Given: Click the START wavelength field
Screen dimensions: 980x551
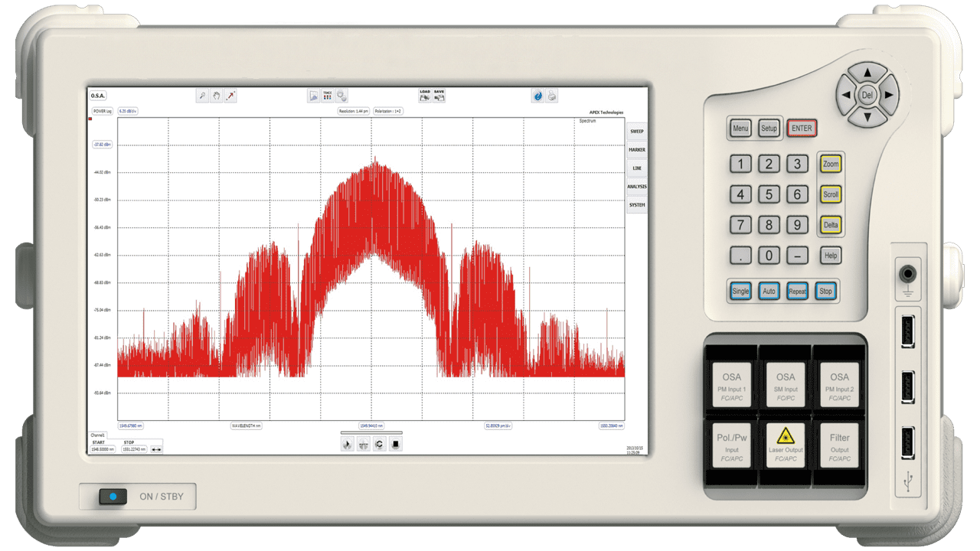Looking at the screenshot, I should pyautogui.click(x=103, y=449).
